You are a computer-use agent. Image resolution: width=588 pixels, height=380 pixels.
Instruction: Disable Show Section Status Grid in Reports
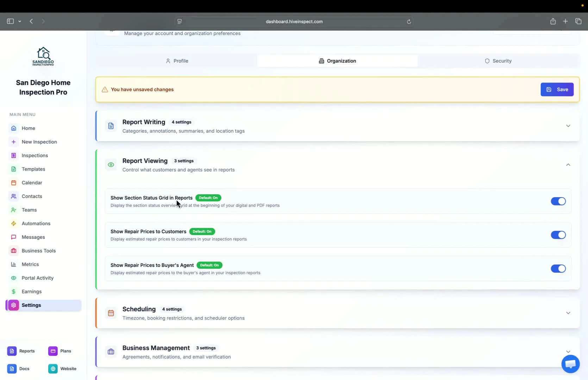point(558,201)
